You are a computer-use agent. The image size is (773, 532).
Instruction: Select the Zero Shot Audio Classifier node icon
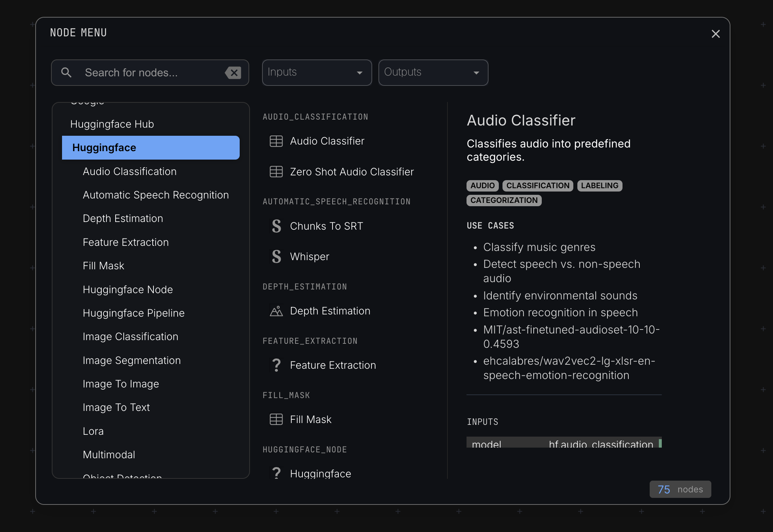pyautogui.click(x=276, y=172)
